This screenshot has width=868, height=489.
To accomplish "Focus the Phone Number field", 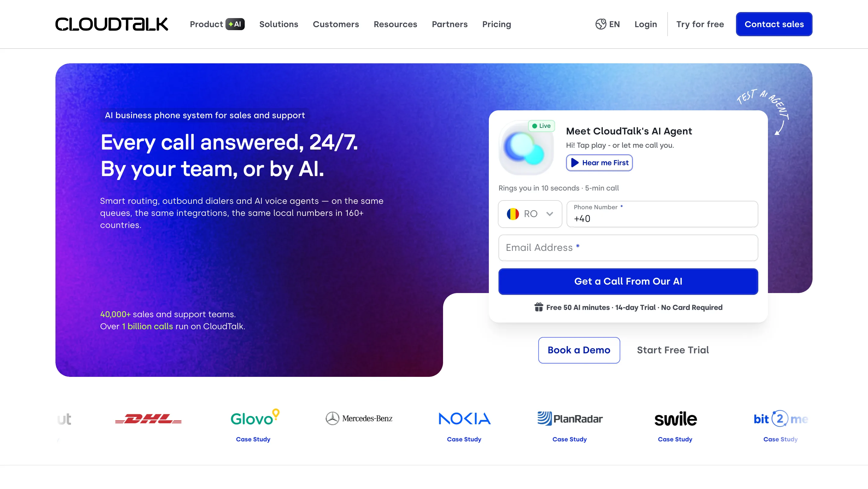I will point(662,214).
